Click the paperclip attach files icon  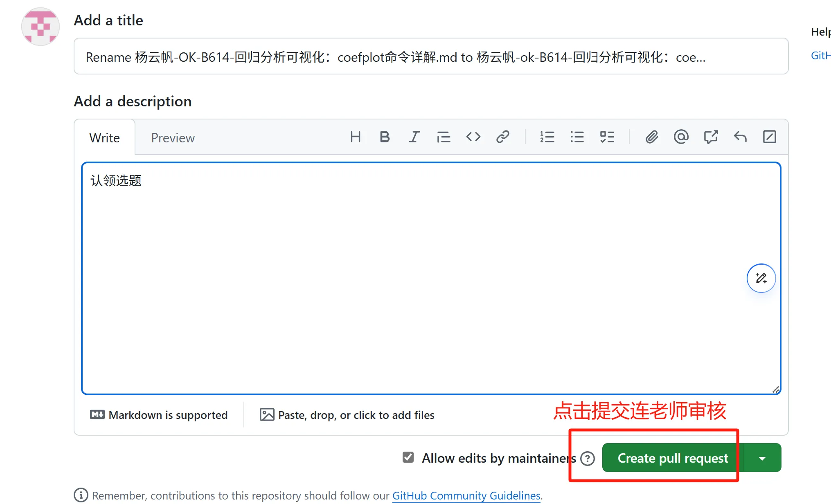(x=651, y=137)
